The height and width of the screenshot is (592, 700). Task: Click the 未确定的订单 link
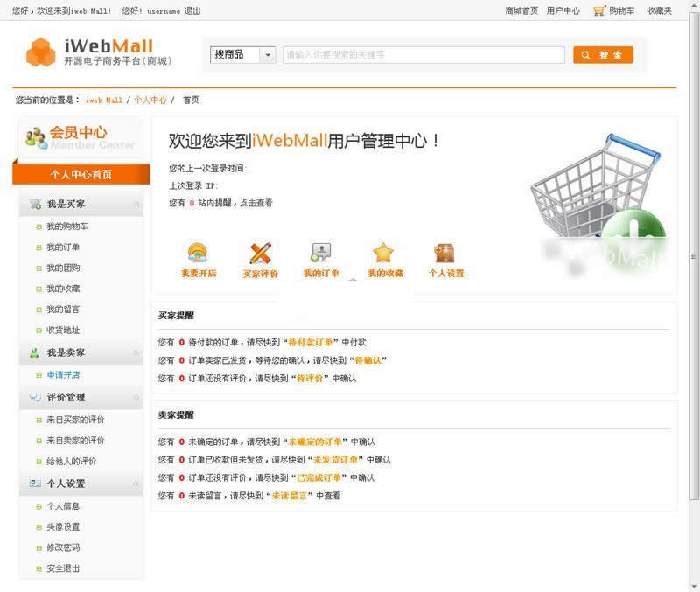pos(315,442)
